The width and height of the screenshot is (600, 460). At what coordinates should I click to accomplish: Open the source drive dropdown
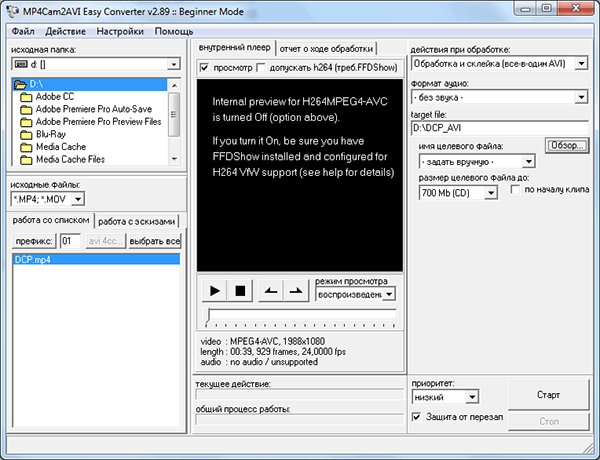click(174, 64)
